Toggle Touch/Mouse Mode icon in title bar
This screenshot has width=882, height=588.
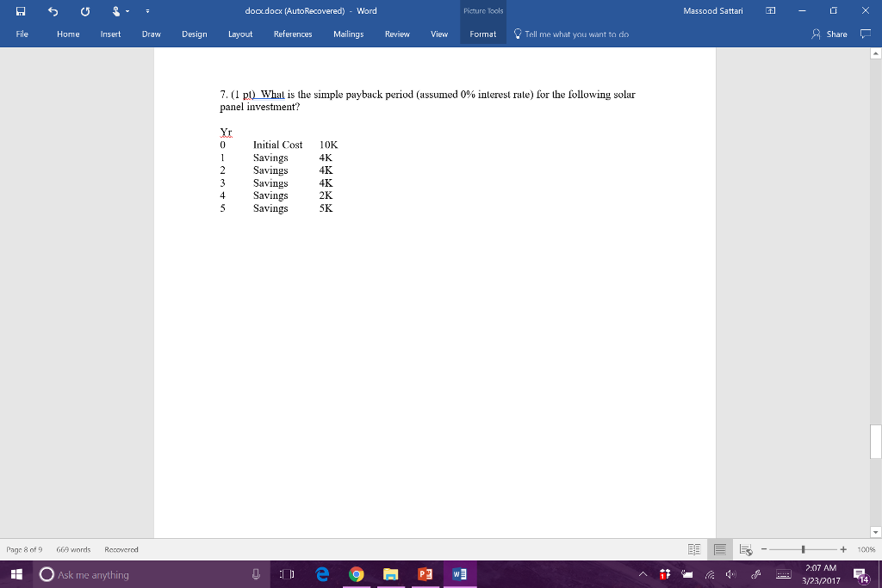116,10
